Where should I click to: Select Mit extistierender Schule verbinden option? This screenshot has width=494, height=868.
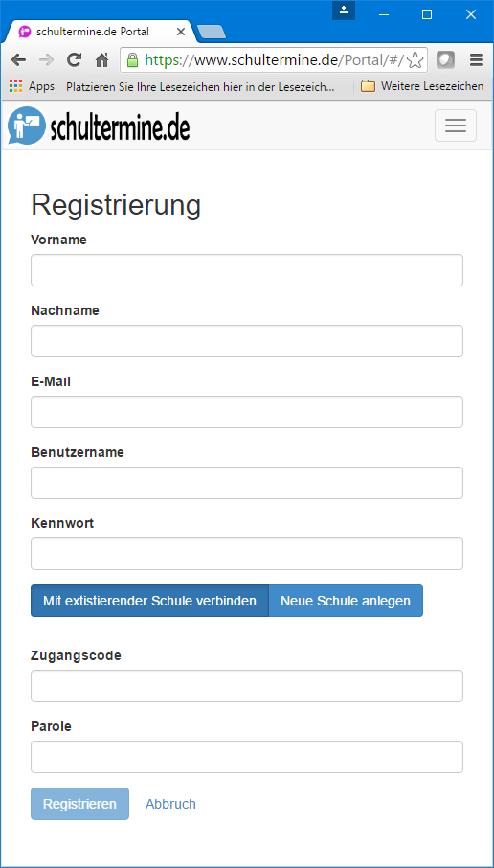pos(149,601)
